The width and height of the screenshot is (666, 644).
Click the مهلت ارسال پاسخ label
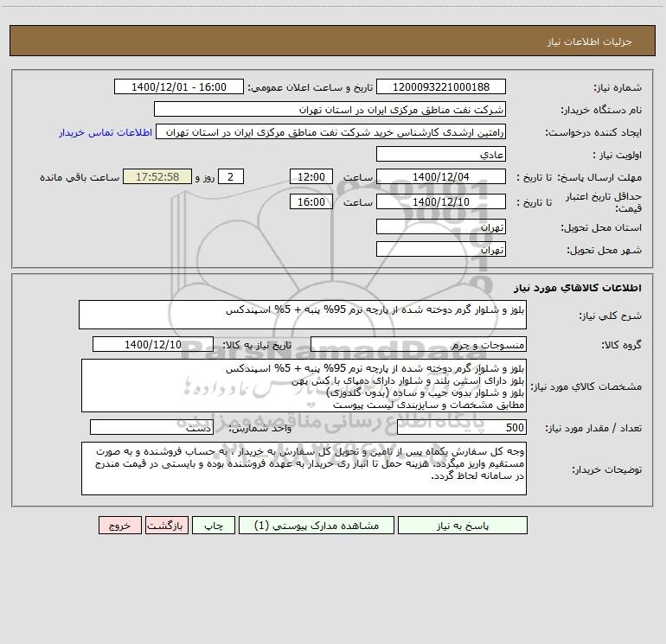[599, 177]
